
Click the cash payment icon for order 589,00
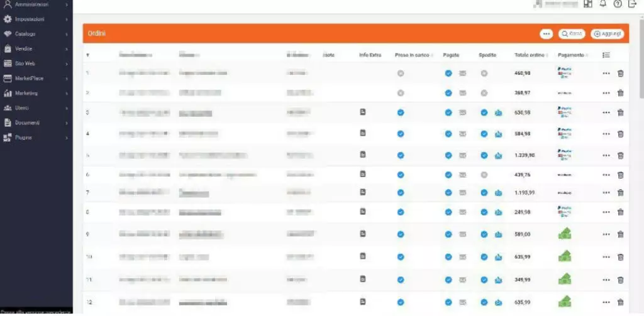pyautogui.click(x=565, y=234)
